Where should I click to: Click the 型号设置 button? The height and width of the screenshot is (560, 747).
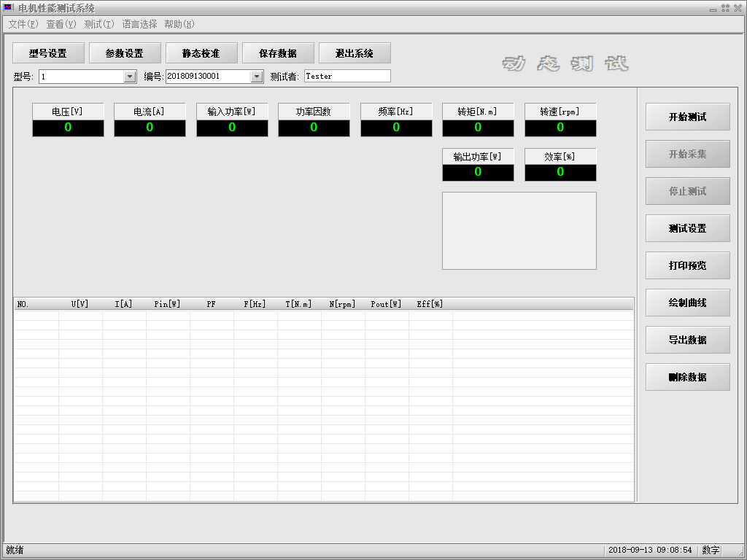[x=48, y=53]
